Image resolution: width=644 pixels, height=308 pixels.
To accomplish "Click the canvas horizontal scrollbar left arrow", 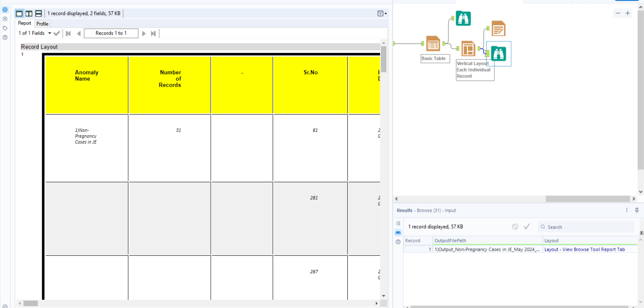I will coord(397,199).
